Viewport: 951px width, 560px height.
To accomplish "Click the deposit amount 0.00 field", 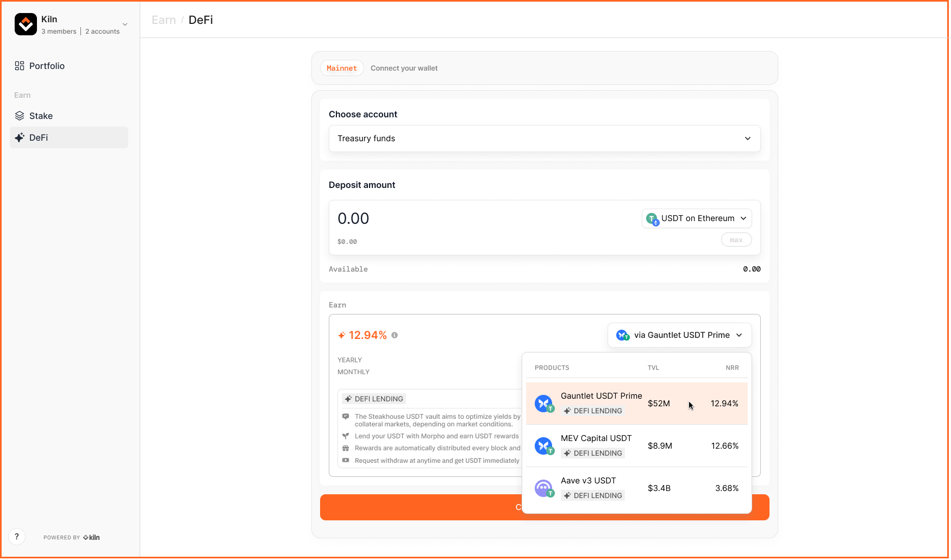I will 353,218.
